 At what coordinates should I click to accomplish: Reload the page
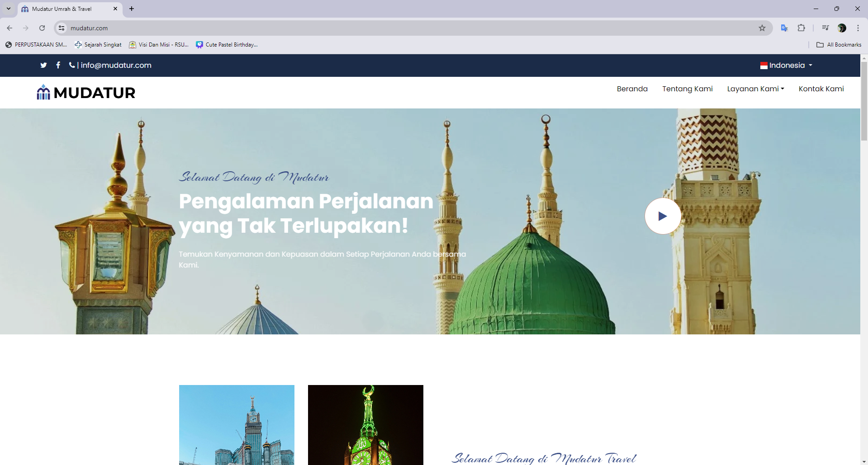(42, 28)
